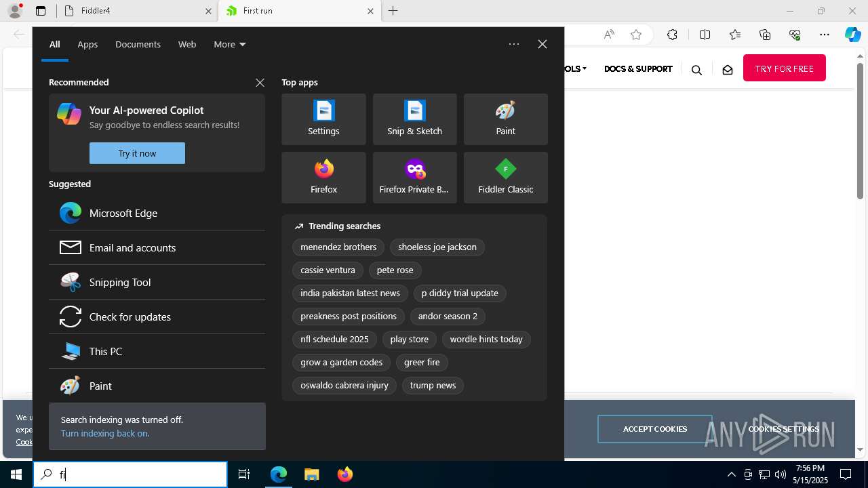Search trending nfl schedule 2025
Viewport: 868px width, 488px height.
[x=334, y=340]
